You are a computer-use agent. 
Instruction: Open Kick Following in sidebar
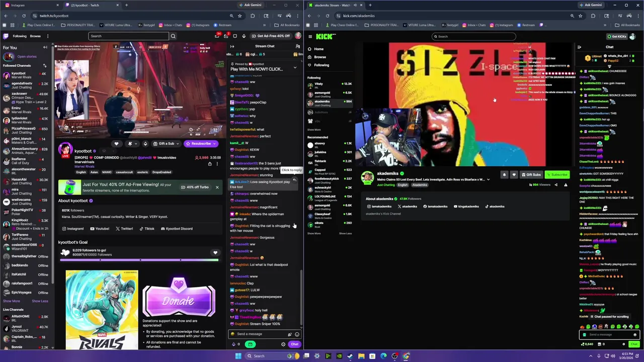pos(321,65)
